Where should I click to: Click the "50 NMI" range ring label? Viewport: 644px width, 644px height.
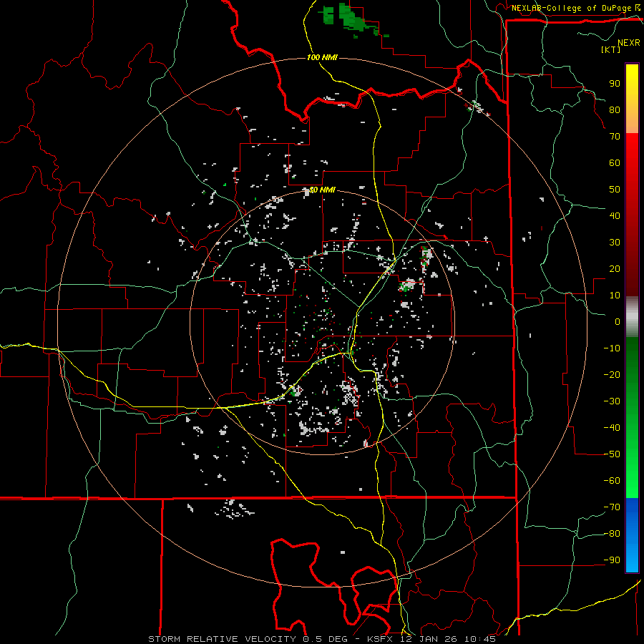(x=322, y=190)
